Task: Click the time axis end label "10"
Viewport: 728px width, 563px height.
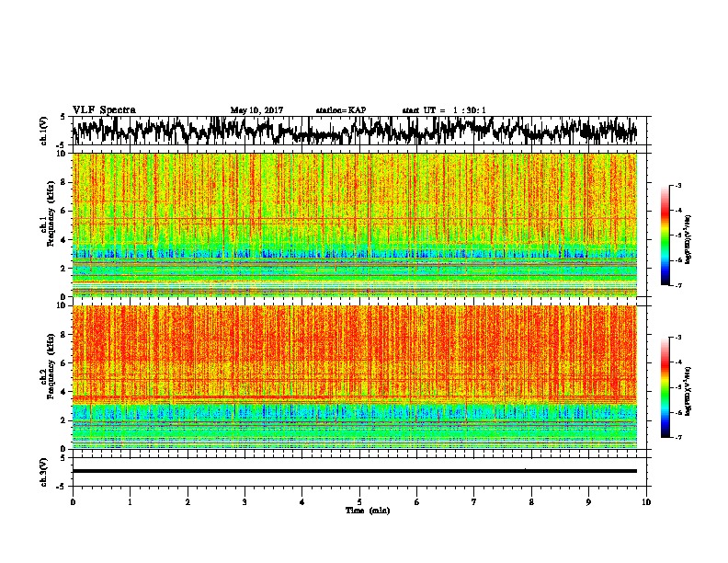Action: coord(646,502)
